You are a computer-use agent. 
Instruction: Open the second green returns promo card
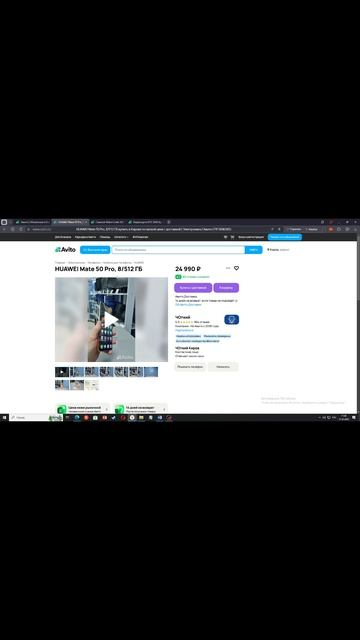pyautogui.click(x=140, y=409)
